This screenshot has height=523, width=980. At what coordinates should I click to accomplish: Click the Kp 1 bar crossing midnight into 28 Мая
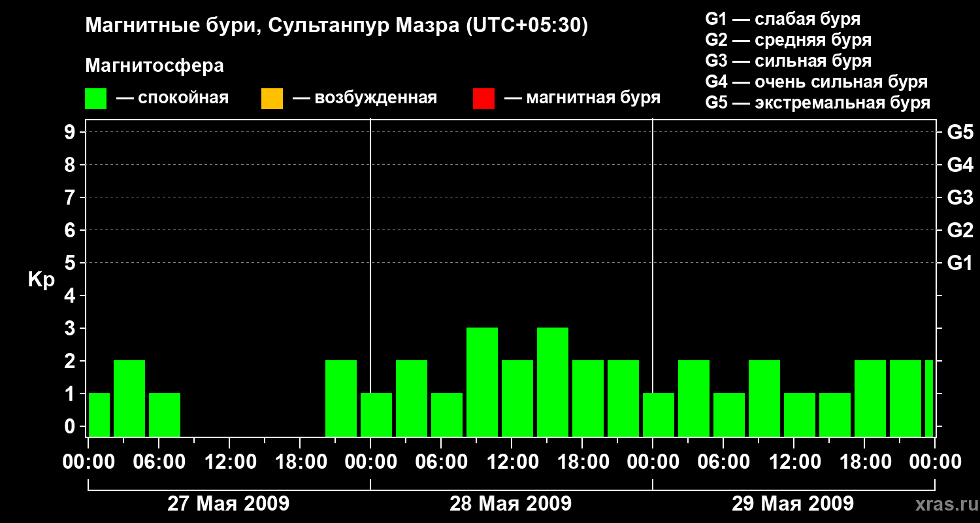coord(376,414)
